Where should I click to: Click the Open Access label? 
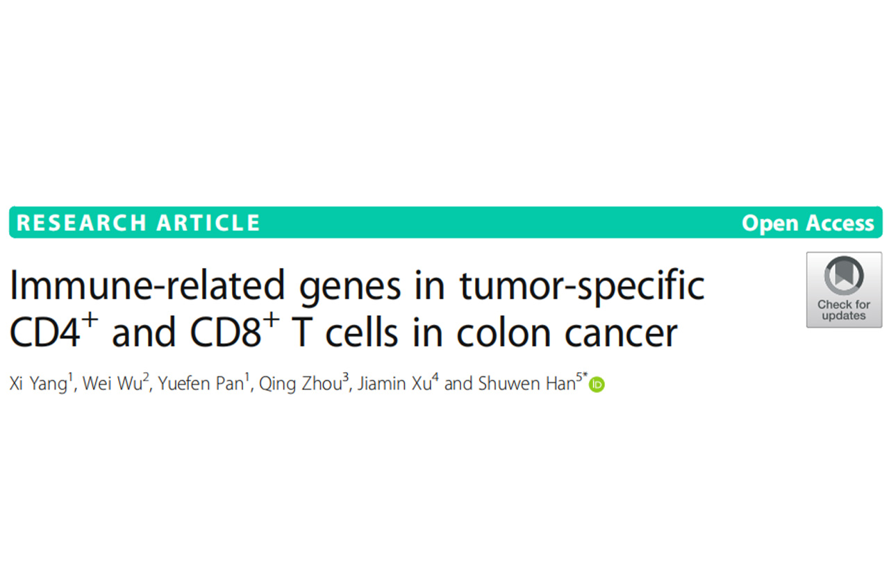pyautogui.click(x=807, y=224)
